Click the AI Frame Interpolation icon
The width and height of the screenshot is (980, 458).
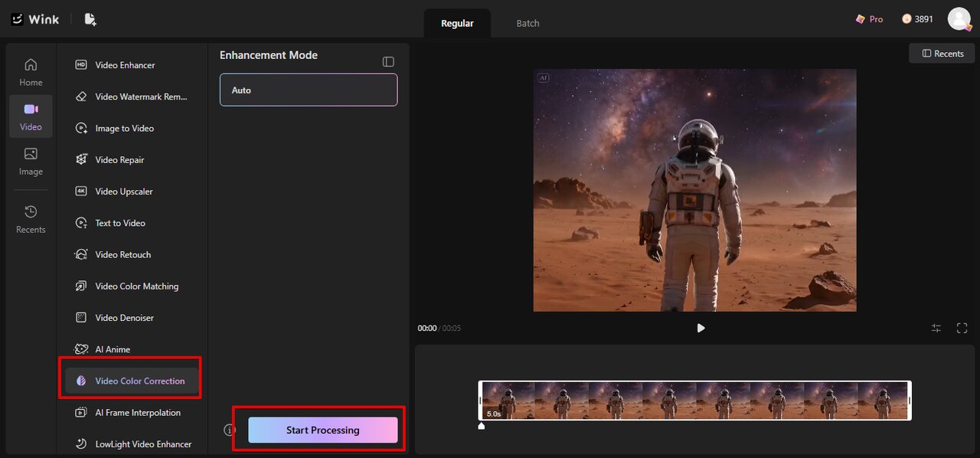[81, 412]
